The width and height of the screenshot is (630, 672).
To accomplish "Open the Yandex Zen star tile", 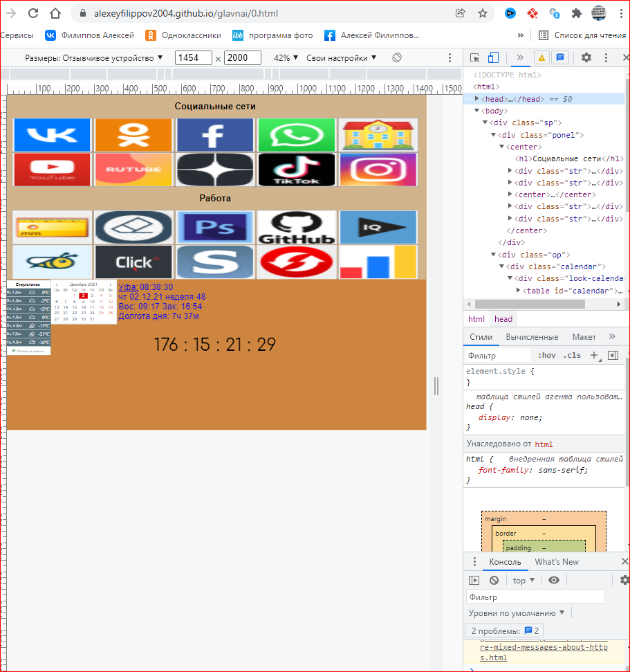I will pyautogui.click(x=215, y=170).
